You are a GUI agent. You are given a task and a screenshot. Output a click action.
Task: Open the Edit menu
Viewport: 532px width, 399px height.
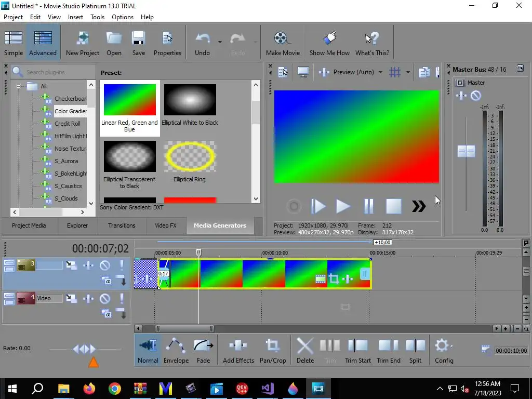tap(35, 17)
